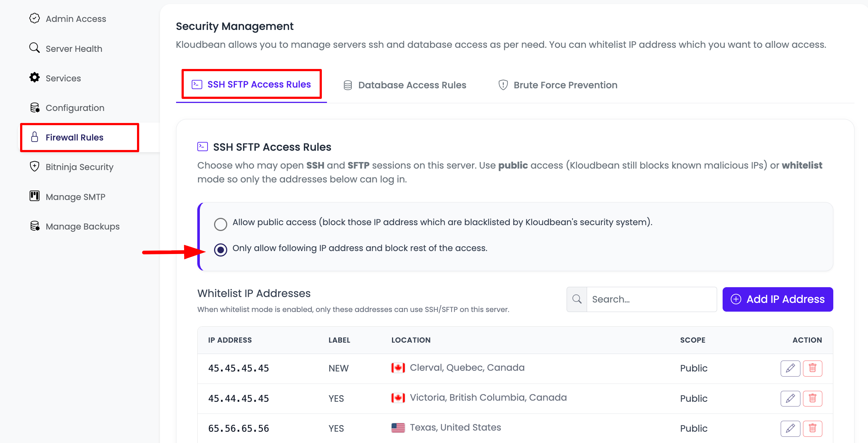Click Security Management page title
Screen dimensions: 868x443
pos(235,26)
